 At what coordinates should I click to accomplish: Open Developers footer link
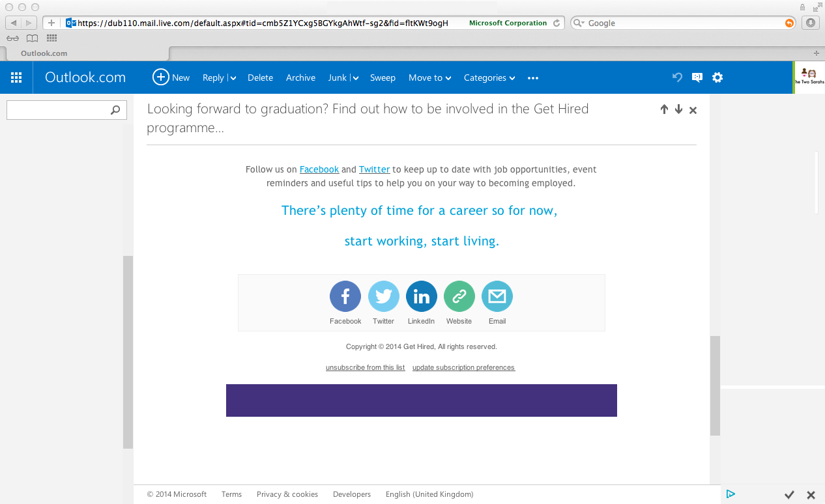click(352, 494)
